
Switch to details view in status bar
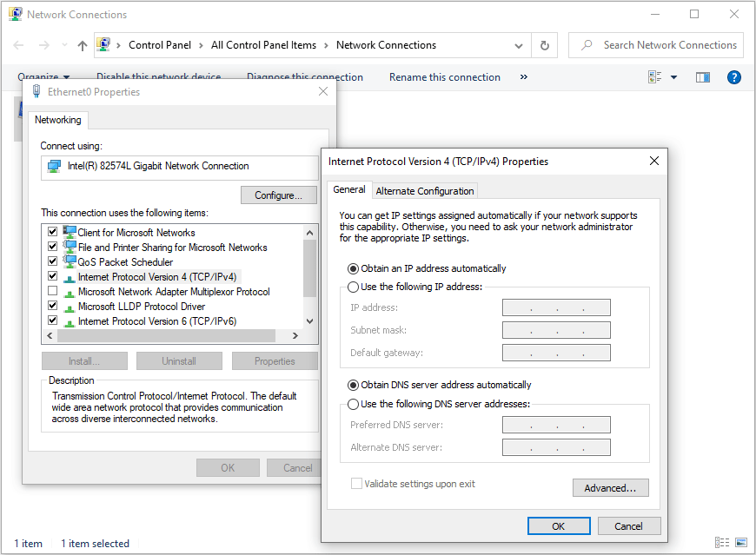click(722, 543)
